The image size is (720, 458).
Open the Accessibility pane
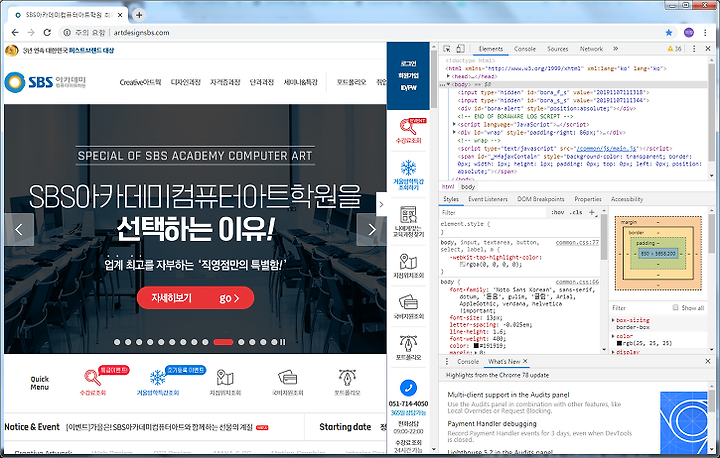tap(627, 199)
